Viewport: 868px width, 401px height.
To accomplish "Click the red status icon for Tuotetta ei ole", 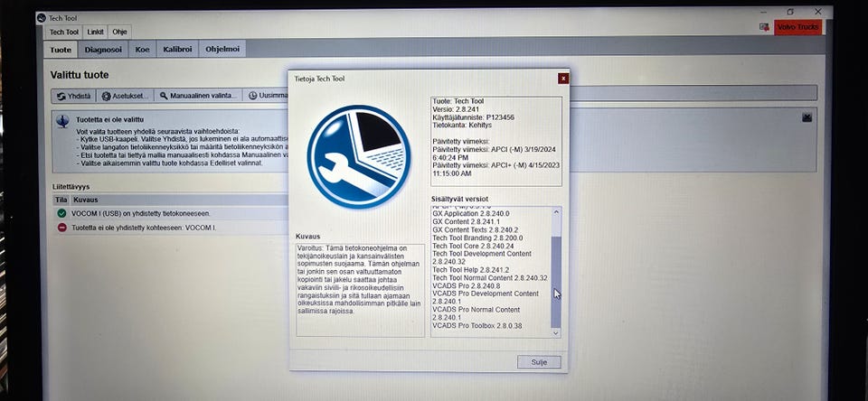I will [61, 228].
